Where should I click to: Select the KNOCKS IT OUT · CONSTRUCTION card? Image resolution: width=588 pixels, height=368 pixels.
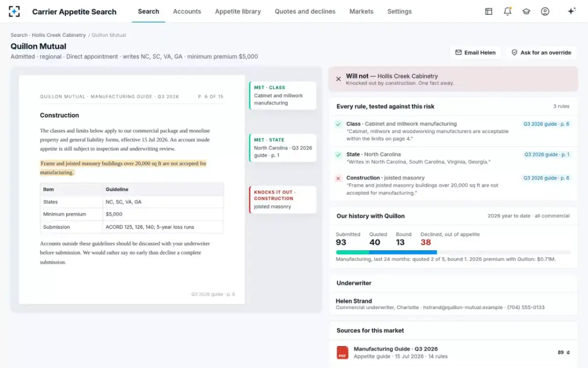pos(283,200)
